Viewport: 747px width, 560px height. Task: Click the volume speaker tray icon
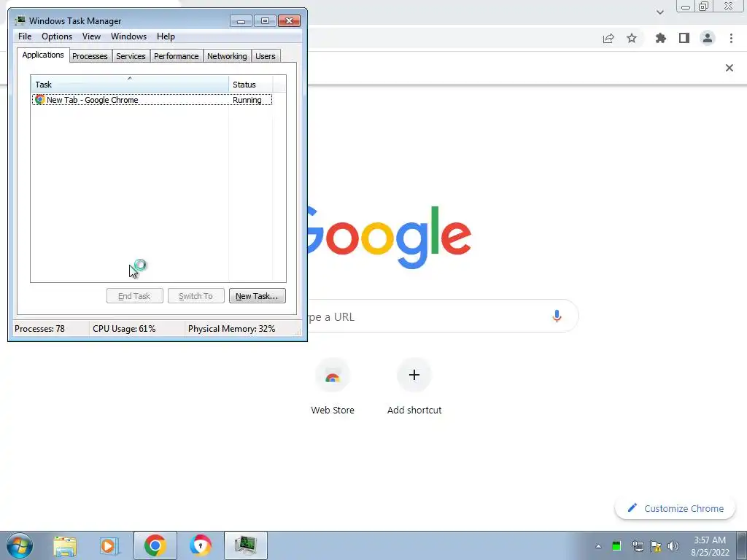(x=673, y=546)
